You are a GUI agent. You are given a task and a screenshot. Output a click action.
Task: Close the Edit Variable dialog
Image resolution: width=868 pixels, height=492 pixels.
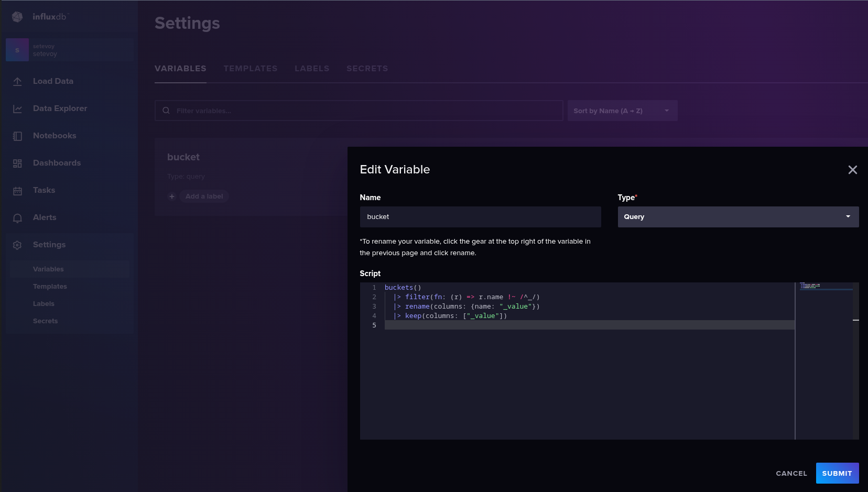(852, 170)
